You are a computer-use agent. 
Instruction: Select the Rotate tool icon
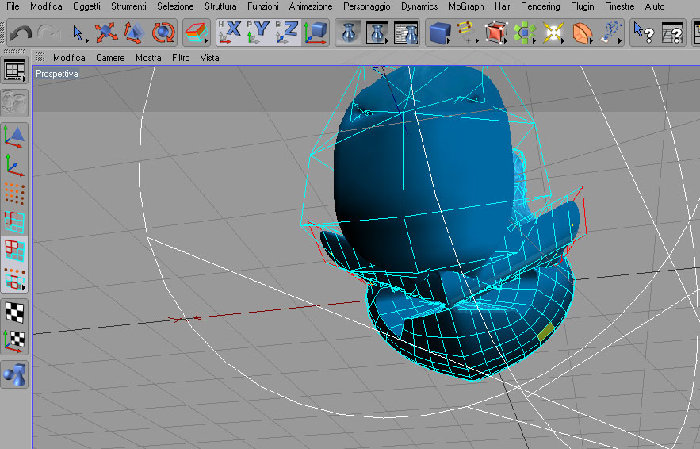[x=162, y=33]
